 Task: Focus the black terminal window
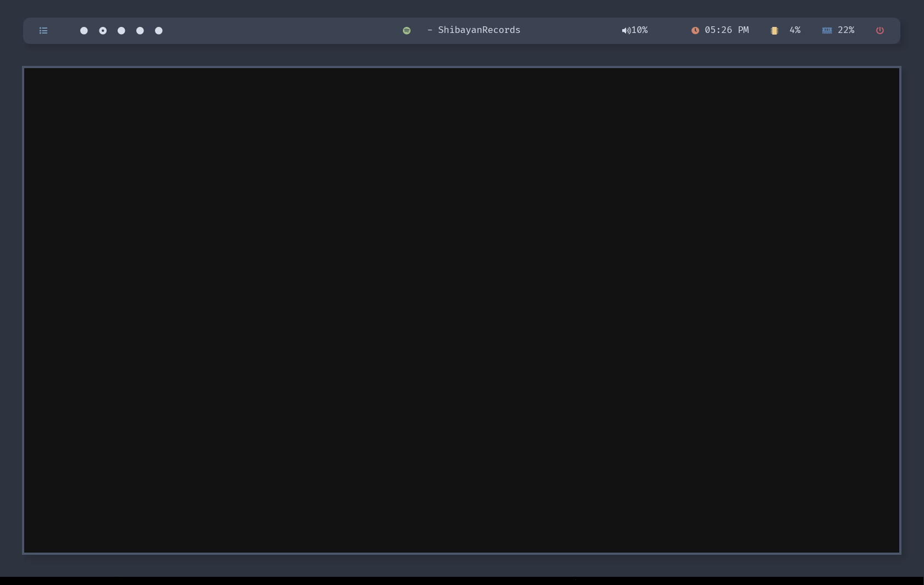[x=462, y=310]
